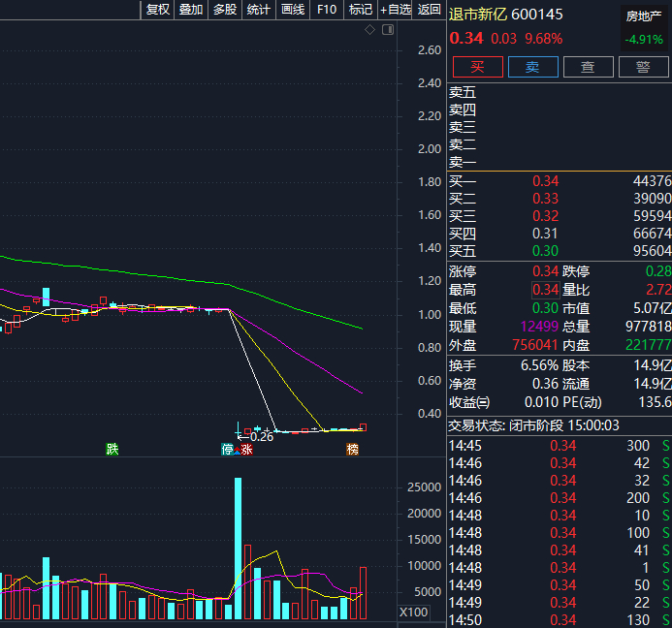Click the 标记 mark button

click(361, 10)
